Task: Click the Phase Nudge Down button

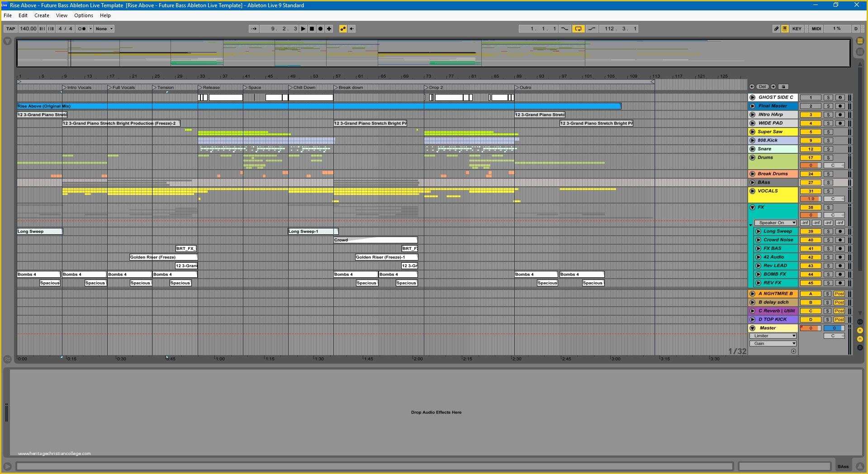Action: tap(42, 28)
